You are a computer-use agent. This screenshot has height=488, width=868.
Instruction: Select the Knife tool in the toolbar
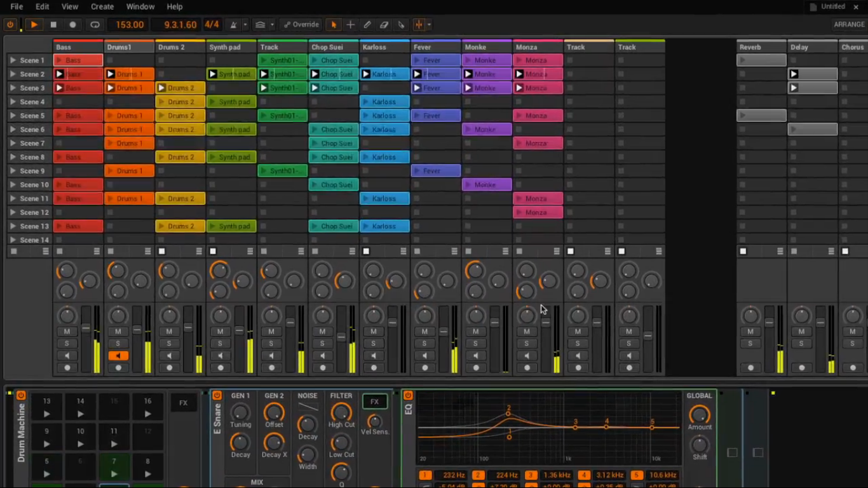tap(400, 25)
